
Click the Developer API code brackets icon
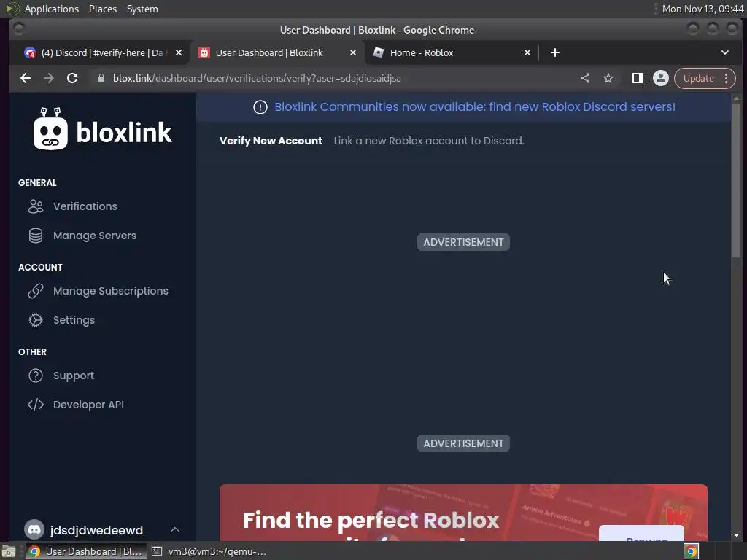[36, 405]
